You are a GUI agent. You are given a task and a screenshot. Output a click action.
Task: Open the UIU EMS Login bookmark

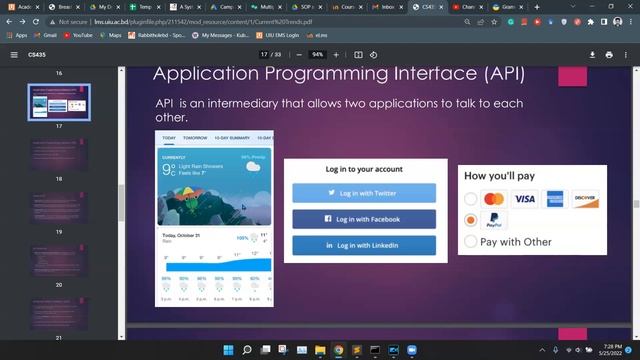(278, 36)
